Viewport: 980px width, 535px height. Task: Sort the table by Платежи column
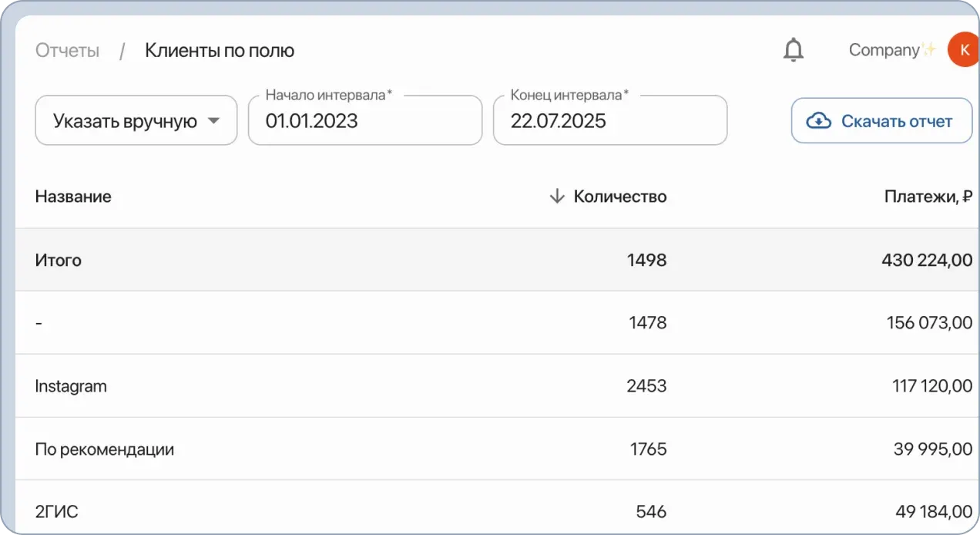pos(927,196)
